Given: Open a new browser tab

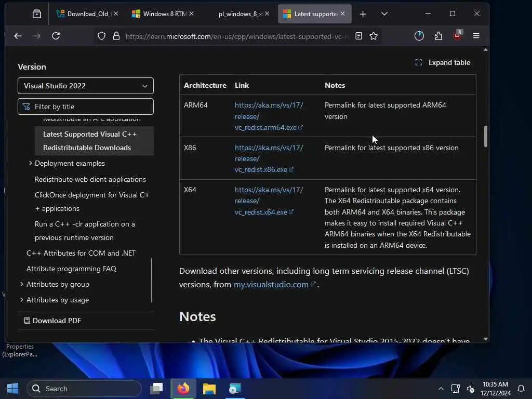Looking at the screenshot, I should click(x=363, y=14).
